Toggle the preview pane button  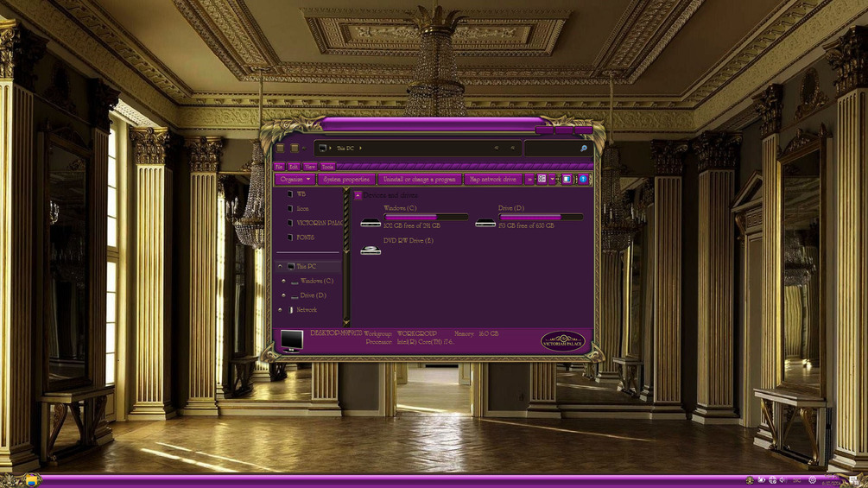[x=566, y=179]
